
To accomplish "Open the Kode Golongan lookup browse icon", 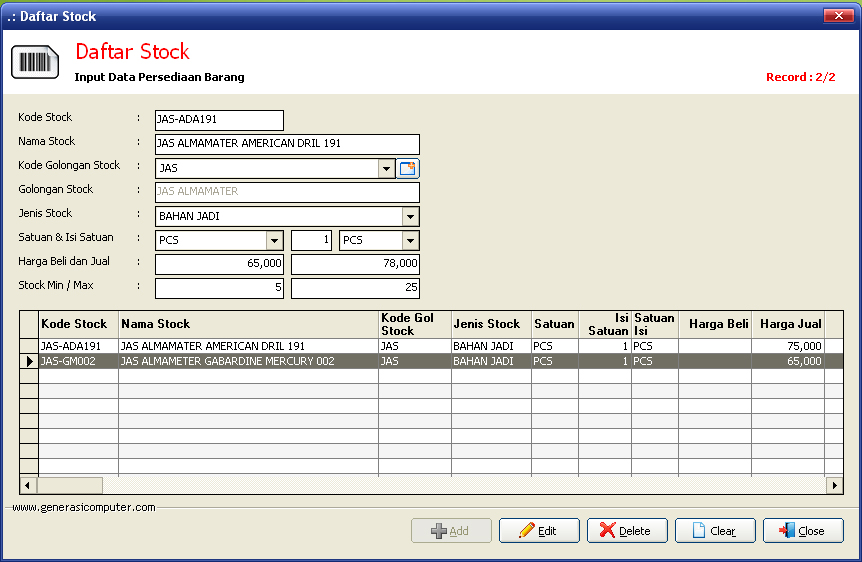I will tap(408, 169).
